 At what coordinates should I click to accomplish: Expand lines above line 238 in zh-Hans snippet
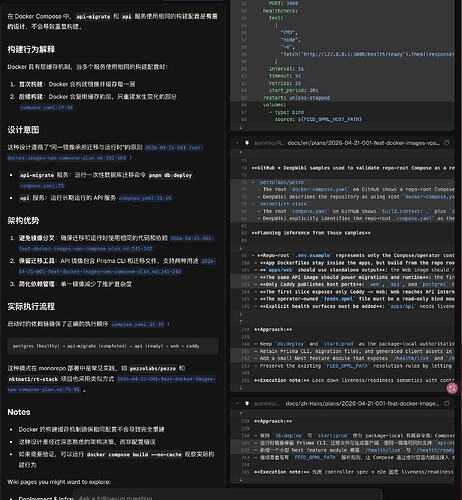pyautogui.click(x=241, y=413)
